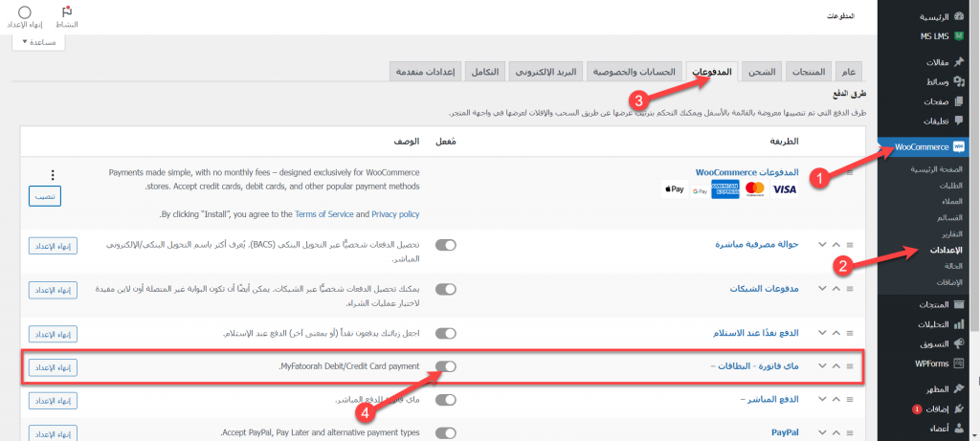Grab drag handle of PayPal row
Image resolution: width=980 pixels, height=441 pixels.
point(850,432)
